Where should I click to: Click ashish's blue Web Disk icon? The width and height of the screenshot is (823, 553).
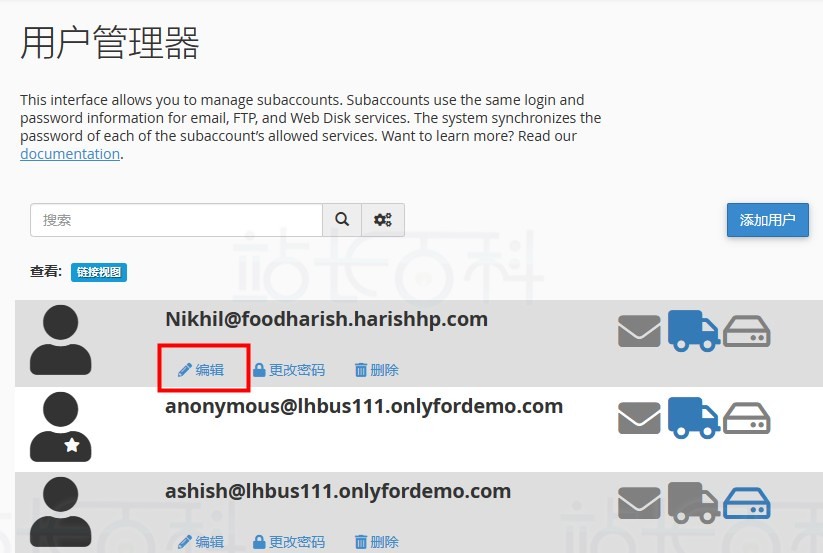pos(746,503)
